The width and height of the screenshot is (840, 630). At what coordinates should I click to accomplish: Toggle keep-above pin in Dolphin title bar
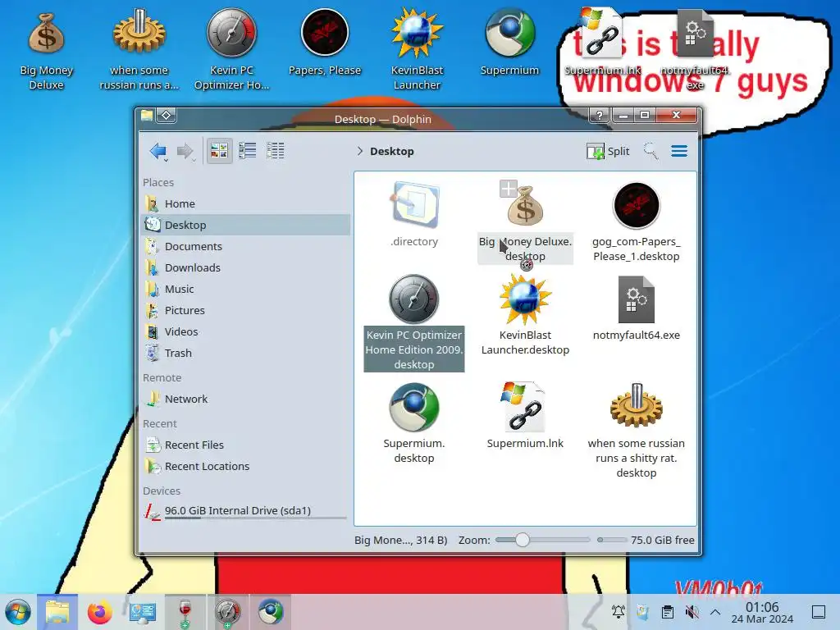pyautogui.click(x=166, y=115)
